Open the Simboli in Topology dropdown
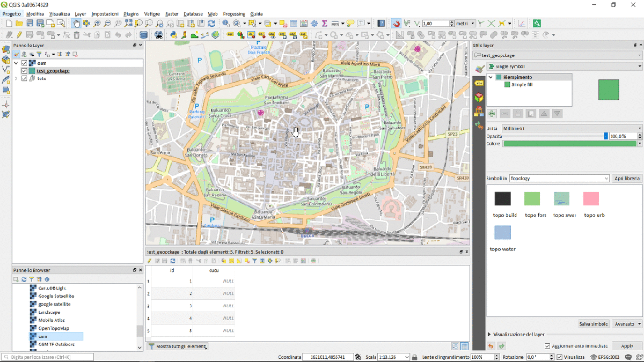Screen dimensions: 644x362 [559, 178]
